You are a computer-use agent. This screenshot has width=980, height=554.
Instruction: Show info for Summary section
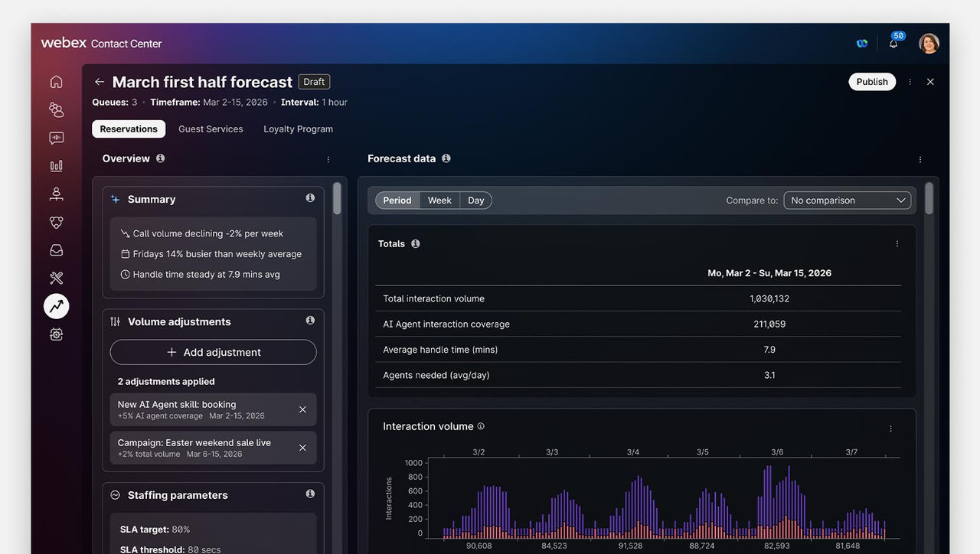310,198
